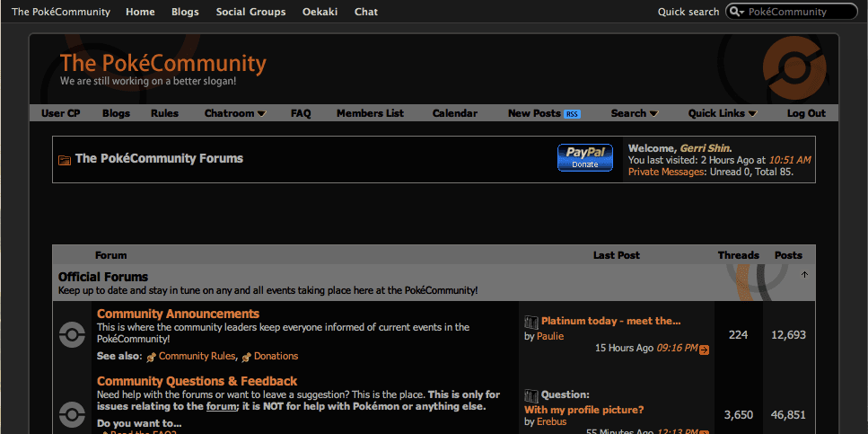View Paulie's profile
Image resolution: width=868 pixels, height=434 pixels.
(550, 336)
